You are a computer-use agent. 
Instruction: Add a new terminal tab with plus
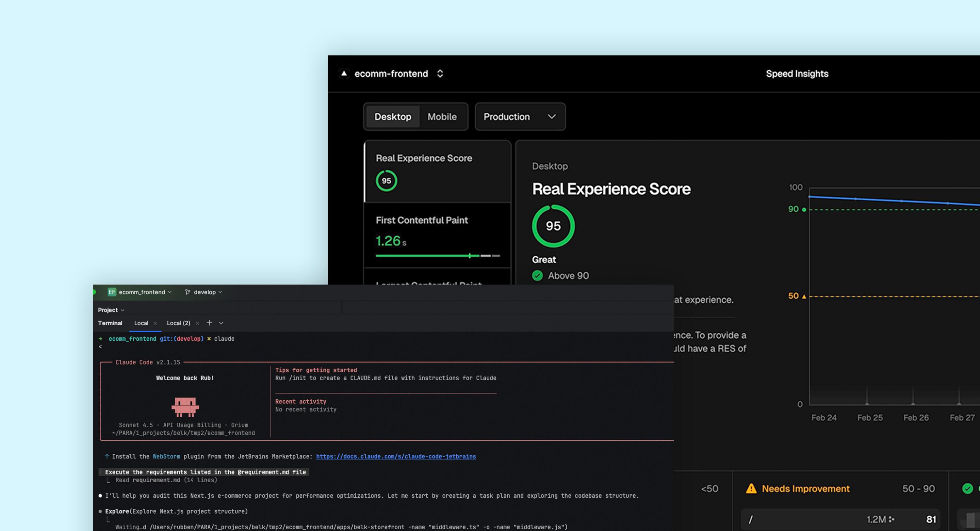209,323
